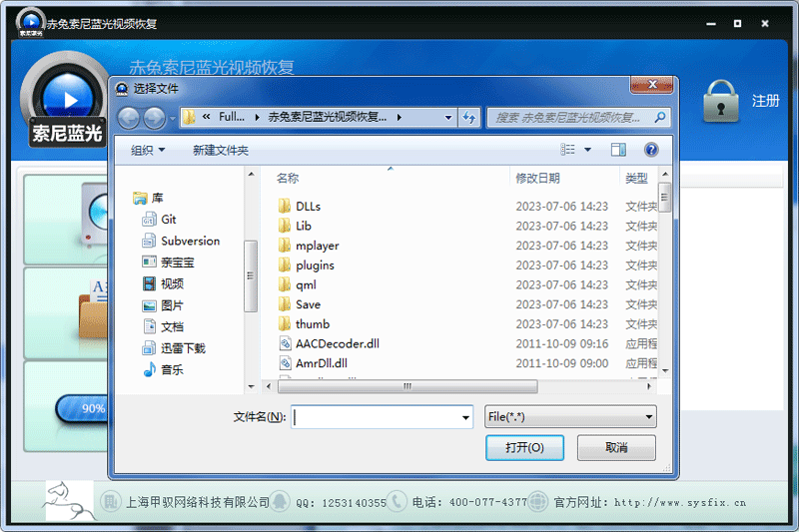Click 新建文件夹 button
The width and height of the screenshot is (799, 532).
point(220,150)
